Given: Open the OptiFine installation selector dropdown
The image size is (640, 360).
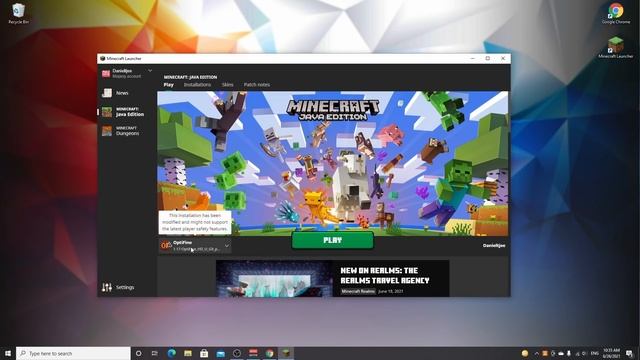Looking at the screenshot, I should [x=195, y=245].
